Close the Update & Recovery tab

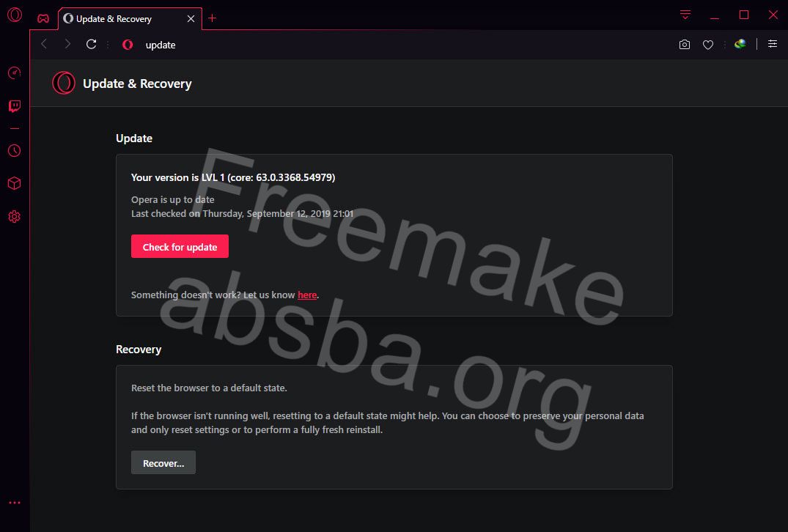[191, 18]
